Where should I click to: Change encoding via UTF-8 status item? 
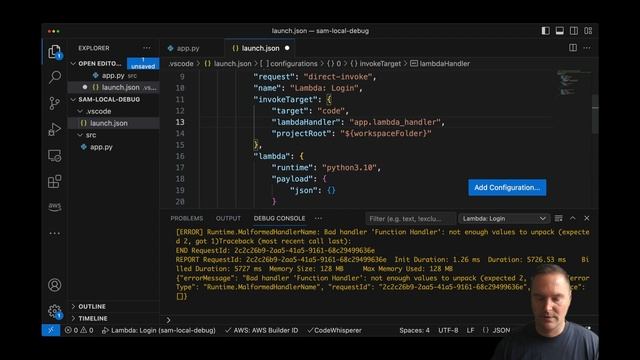[448, 330]
